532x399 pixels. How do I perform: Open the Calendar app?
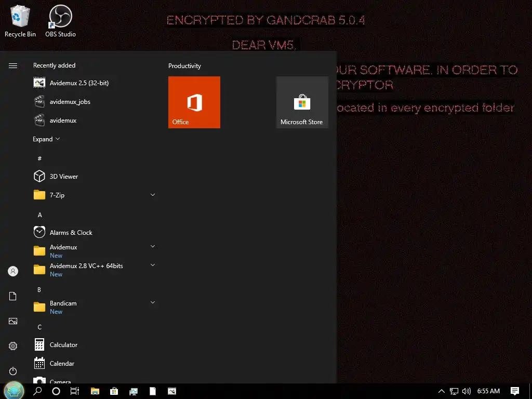(95, 363)
